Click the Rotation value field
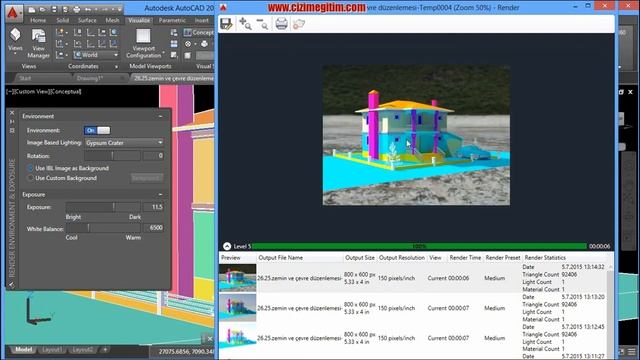640x360 pixels. [x=153, y=156]
